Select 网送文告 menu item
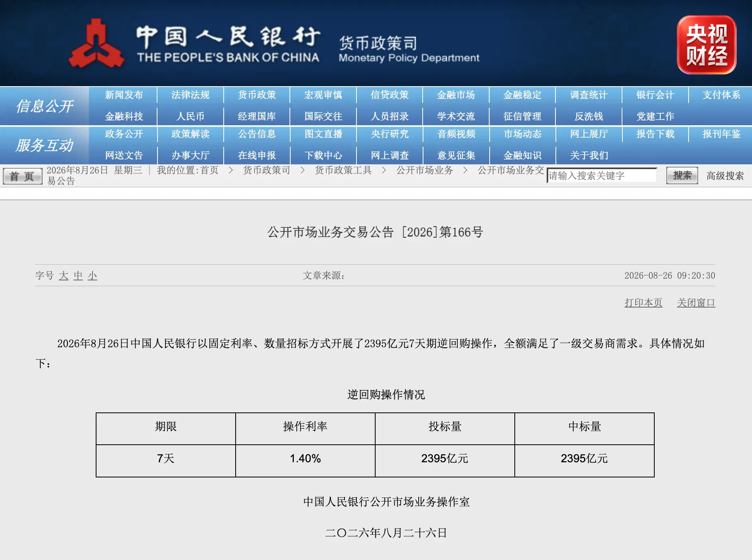This screenshot has height=560, width=752. tap(124, 156)
